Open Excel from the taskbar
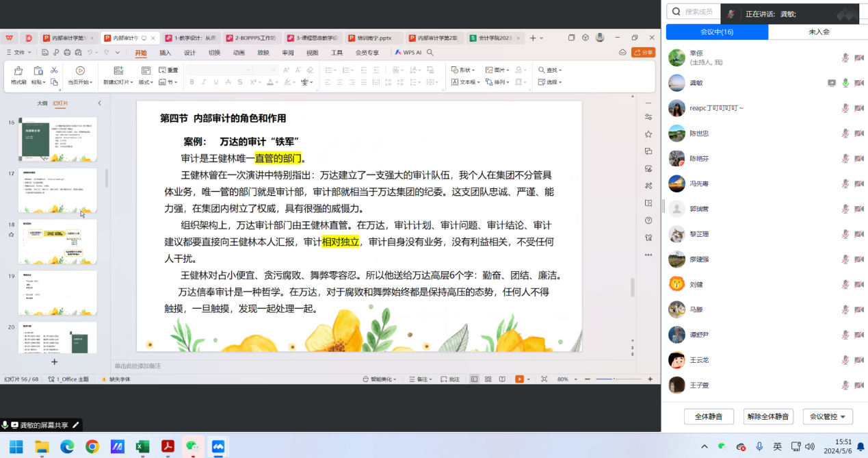This screenshot has height=458, width=868. click(x=142, y=447)
